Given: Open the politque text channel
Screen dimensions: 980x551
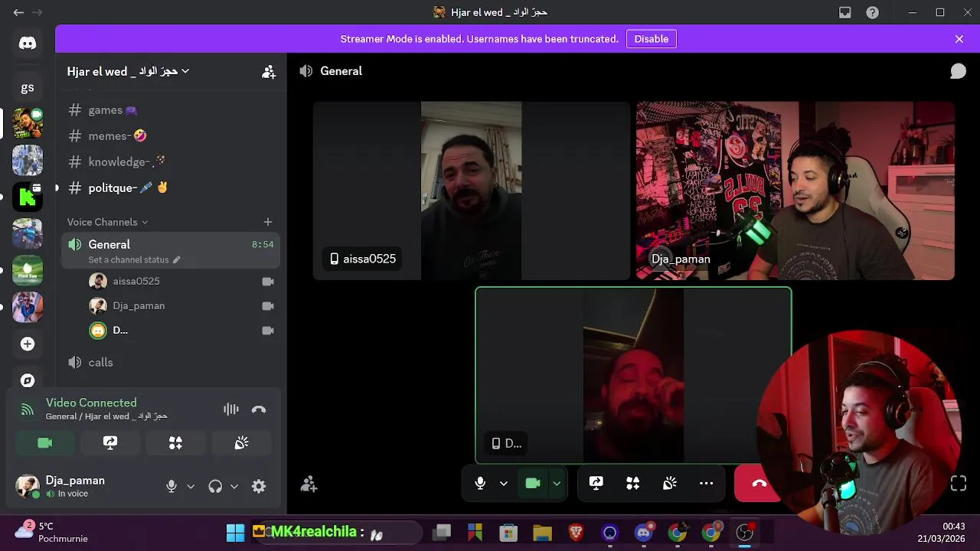Looking at the screenshot, I should pyautogui.click(x=171, y=188).
